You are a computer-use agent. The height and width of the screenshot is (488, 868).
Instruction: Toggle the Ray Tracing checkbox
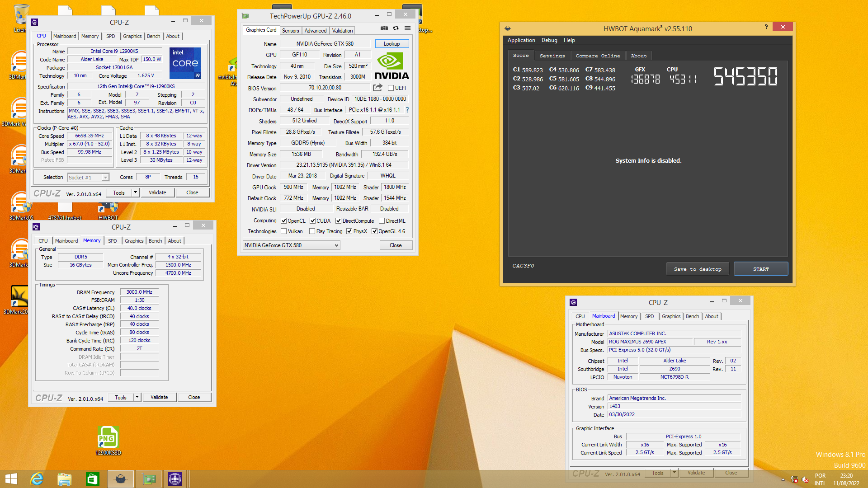coord(312,231)
